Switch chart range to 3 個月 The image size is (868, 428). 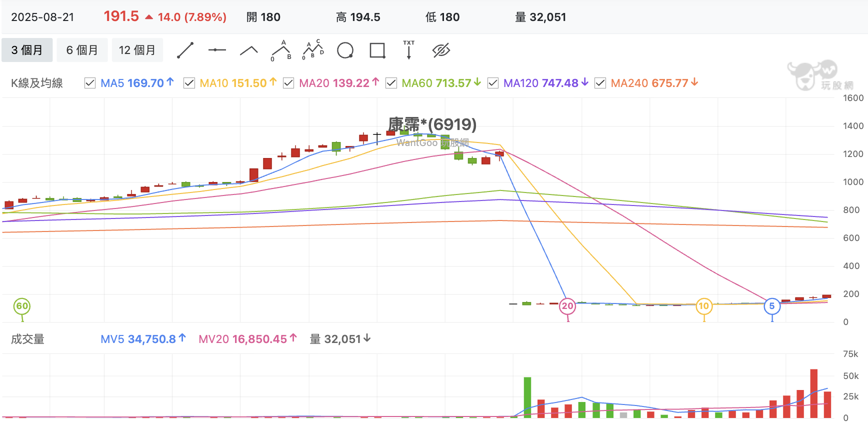click(x=27, y=50)
